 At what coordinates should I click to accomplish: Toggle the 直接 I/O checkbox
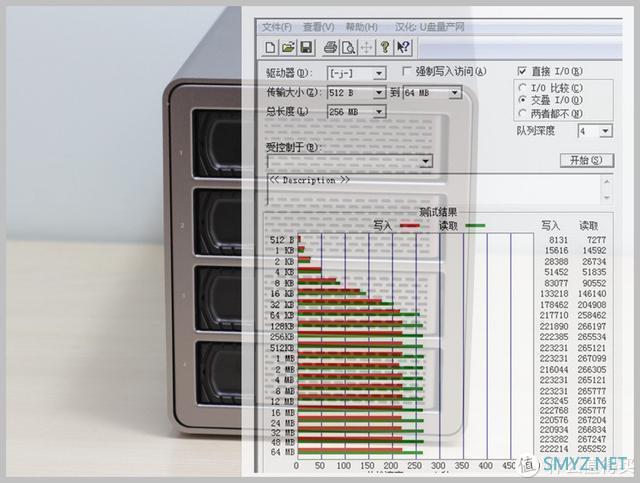[x=522, y=71]
